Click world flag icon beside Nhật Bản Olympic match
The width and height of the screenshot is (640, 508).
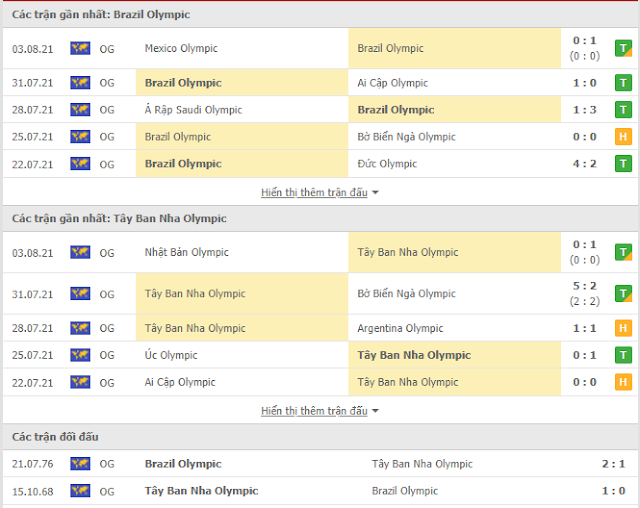[80, 253]
